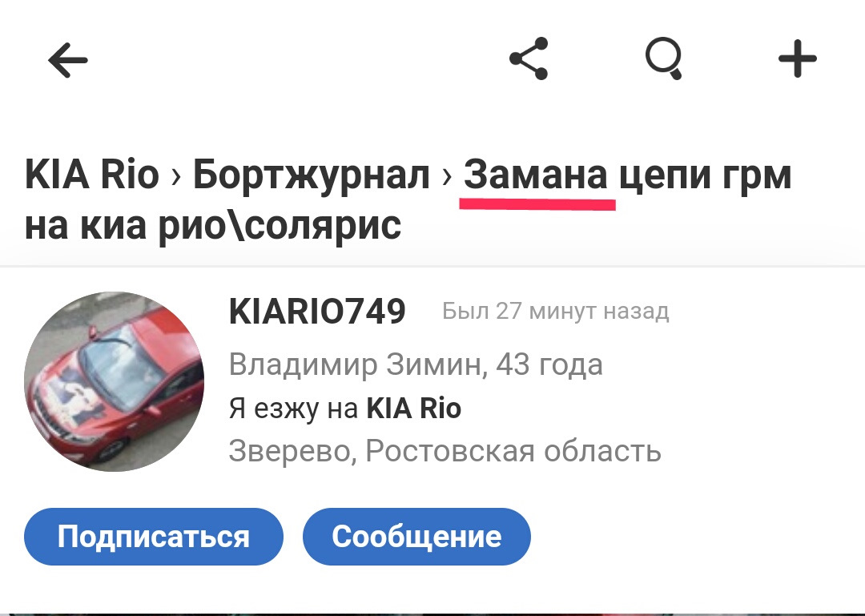This screenshot has height=616, width=865.
Task: Open post title Замана цепи грм
Action: click(x=627, y=175)
